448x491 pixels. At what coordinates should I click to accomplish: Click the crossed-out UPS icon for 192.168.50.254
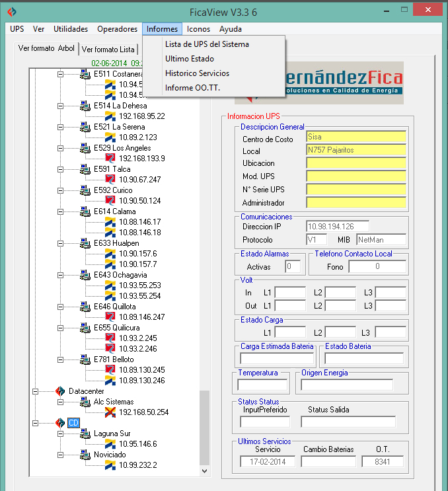110,412
